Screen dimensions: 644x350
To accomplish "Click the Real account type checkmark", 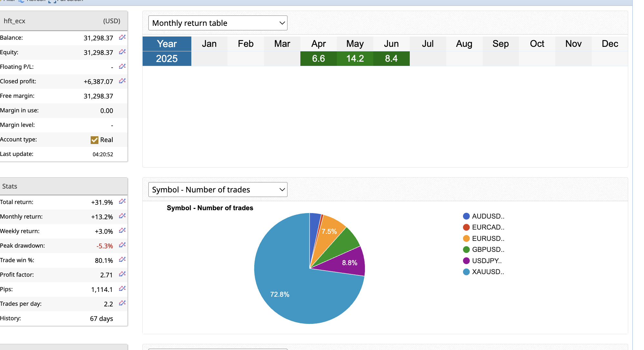I will pos(94,140).
